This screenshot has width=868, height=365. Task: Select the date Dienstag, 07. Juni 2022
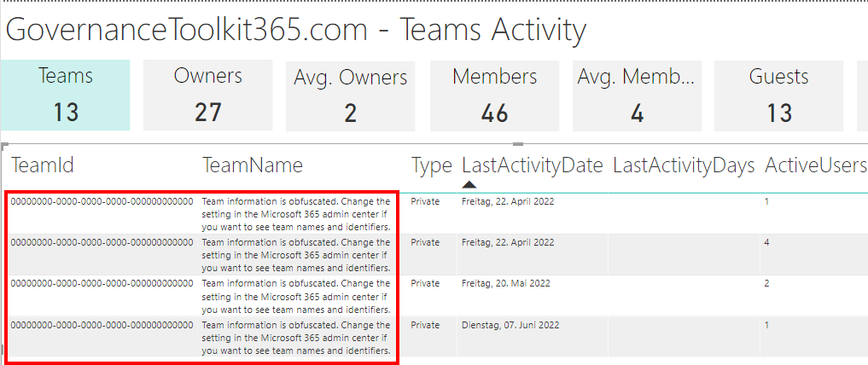510,325
